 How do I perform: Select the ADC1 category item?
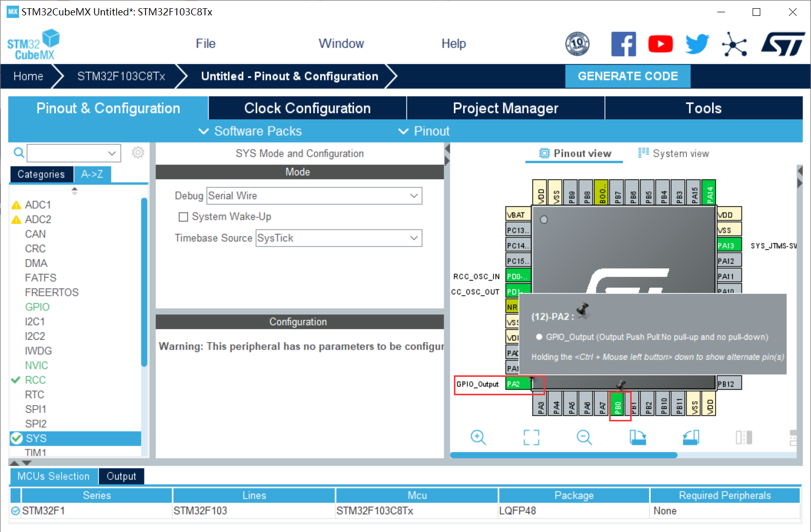click(x=38, y=205)
